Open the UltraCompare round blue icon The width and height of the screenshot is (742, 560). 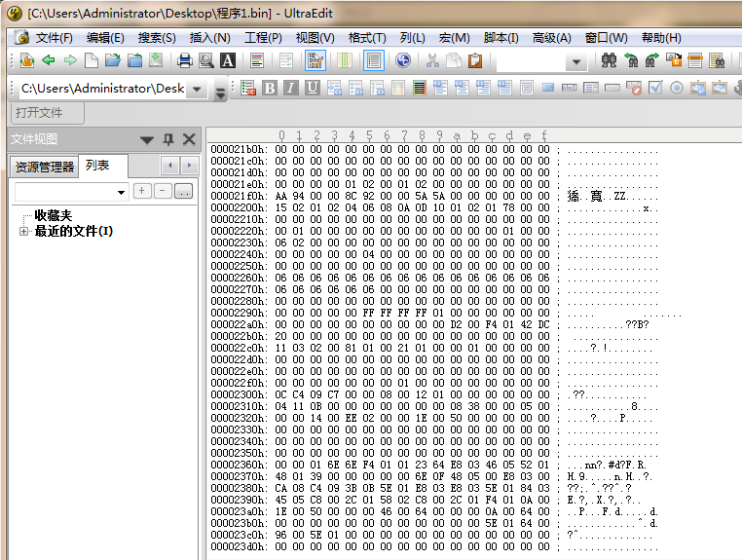click(x=403, y=60)
